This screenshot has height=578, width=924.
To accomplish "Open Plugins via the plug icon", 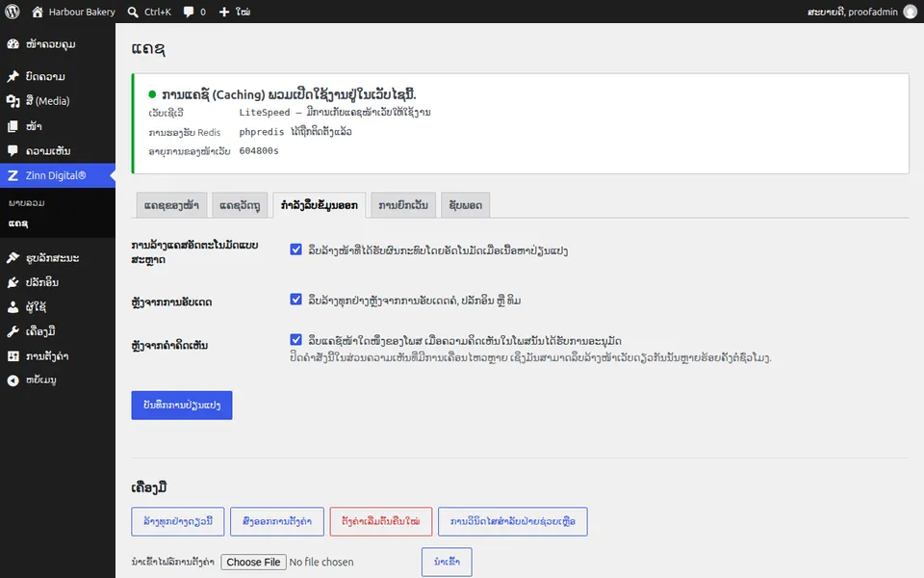I will [x=13, y=282].
